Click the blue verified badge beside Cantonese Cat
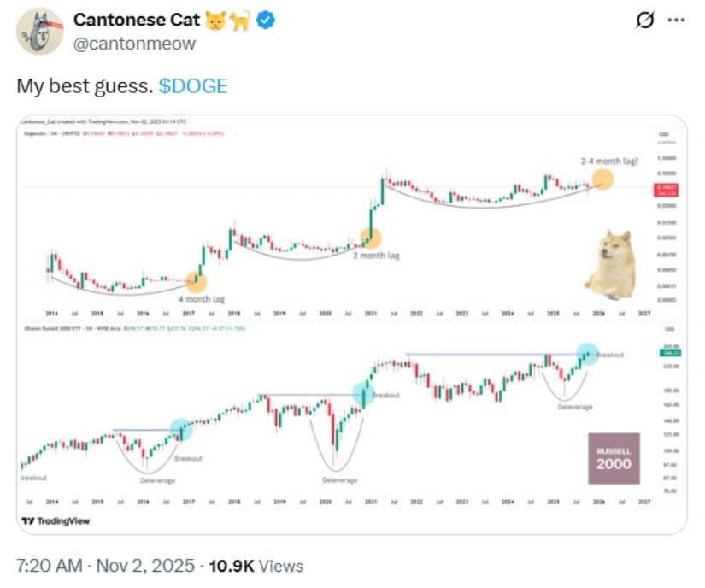 point(266,20)
